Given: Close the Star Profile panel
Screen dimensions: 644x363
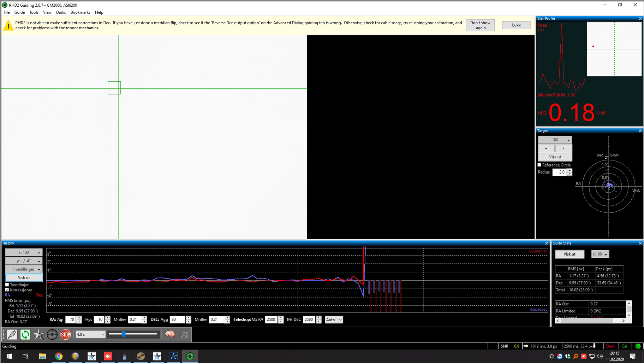Looking at the screenshot, I should (x=640, y=19).
